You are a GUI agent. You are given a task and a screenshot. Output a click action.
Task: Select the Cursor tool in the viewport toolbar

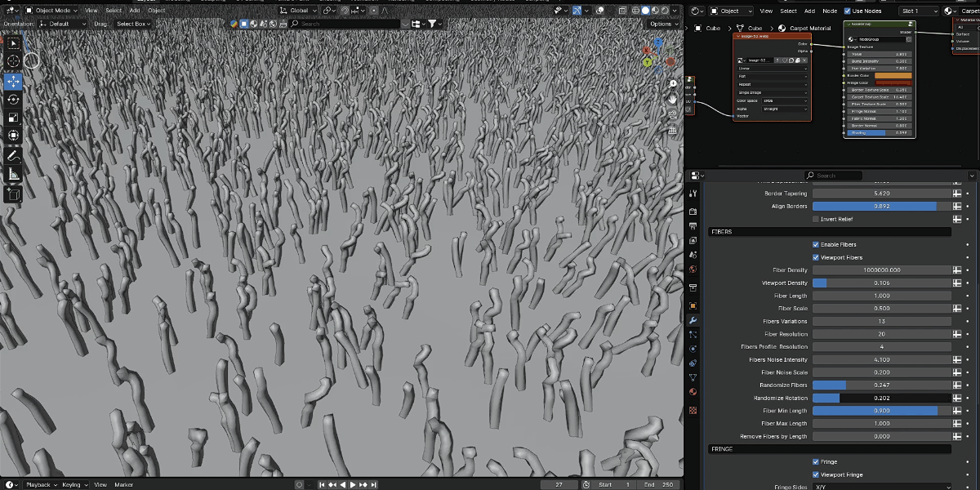pos(14,62)
